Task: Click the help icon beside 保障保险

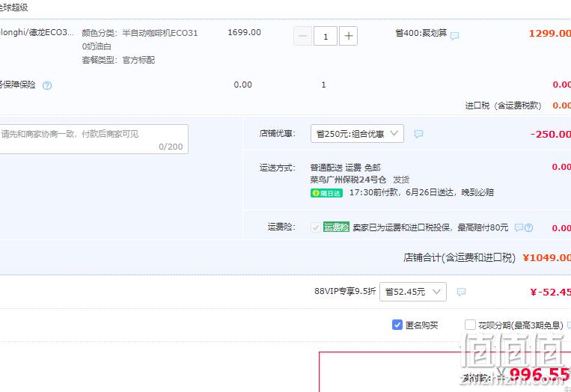Action: pyautogui.click(x=47, y=85)
